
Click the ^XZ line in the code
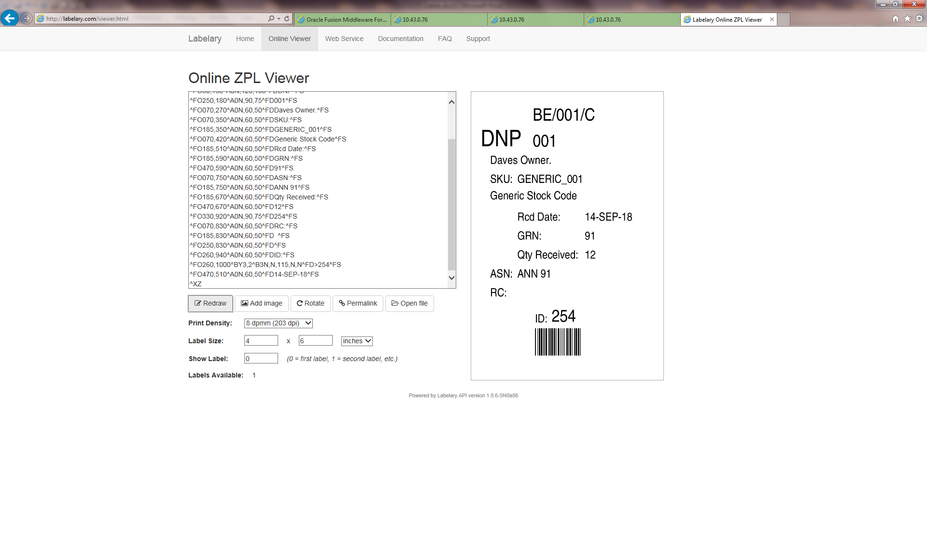196,284
